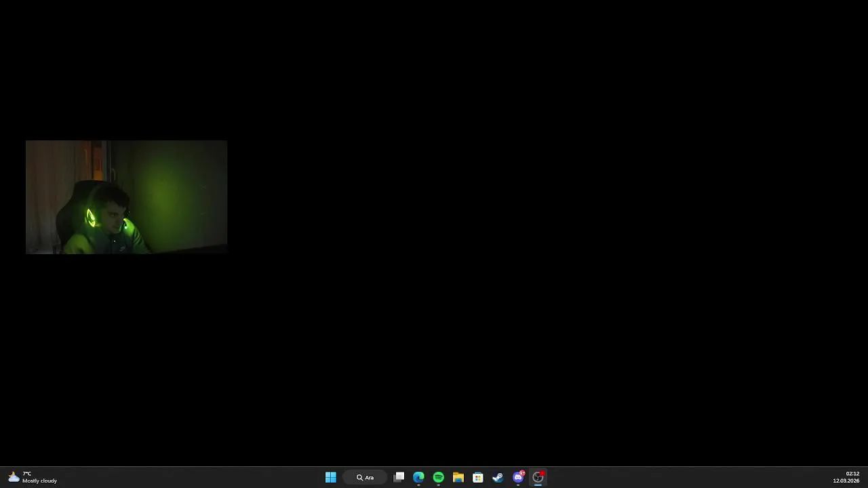Open Discord with notification badge
Screen dimensions: 868x488
(518, 477)
